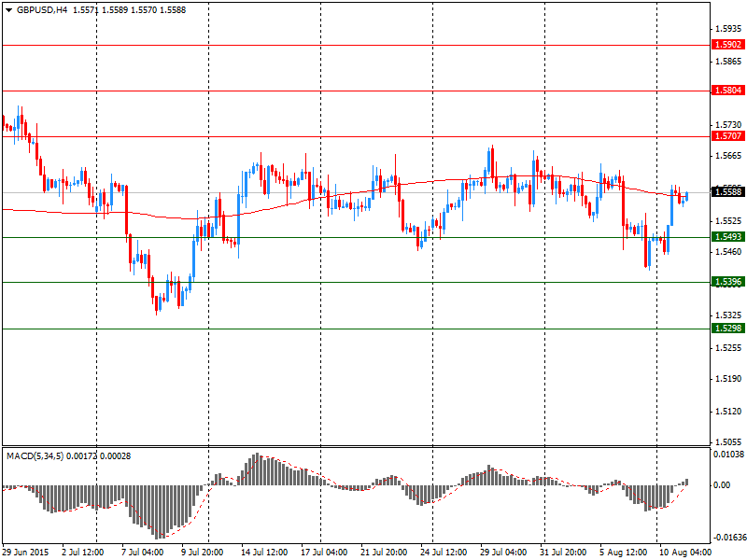Click the 5 Aug 12:00 time label
The image size is (747, 560).
623,553
